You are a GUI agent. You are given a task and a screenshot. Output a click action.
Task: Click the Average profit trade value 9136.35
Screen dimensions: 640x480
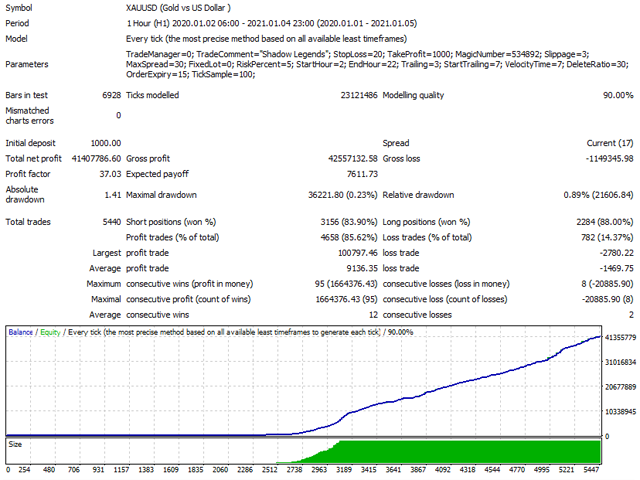362,269
